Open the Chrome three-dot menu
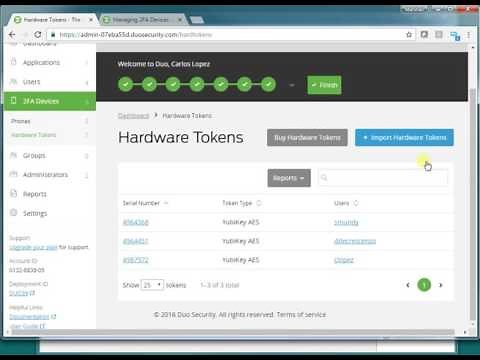 pos(469,35)
